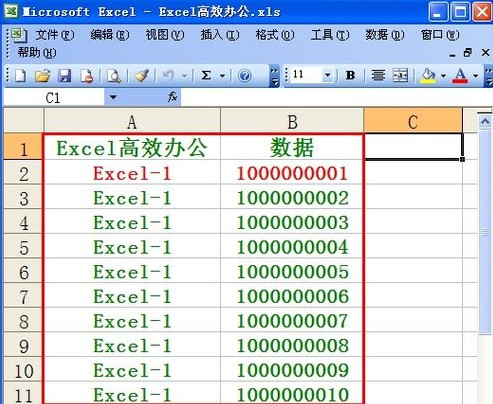Open the Name Box dropdown arrow
The image size is (493, 404).
point(113,97)
